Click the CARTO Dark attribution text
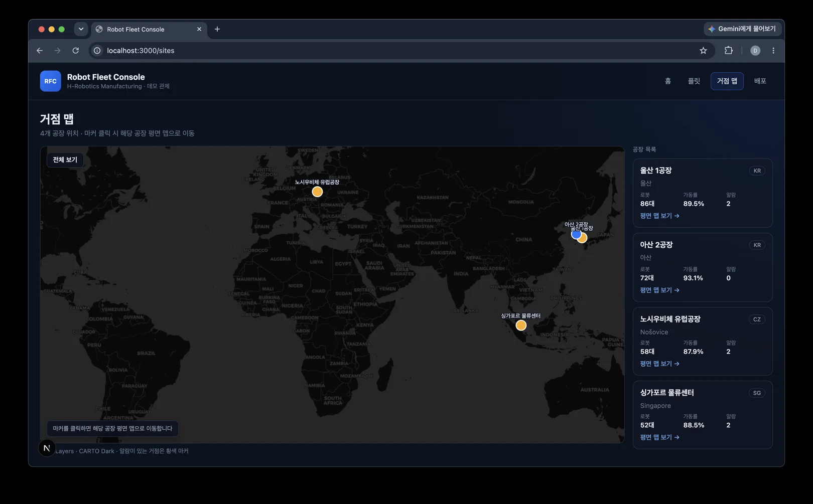 point(96,451)
